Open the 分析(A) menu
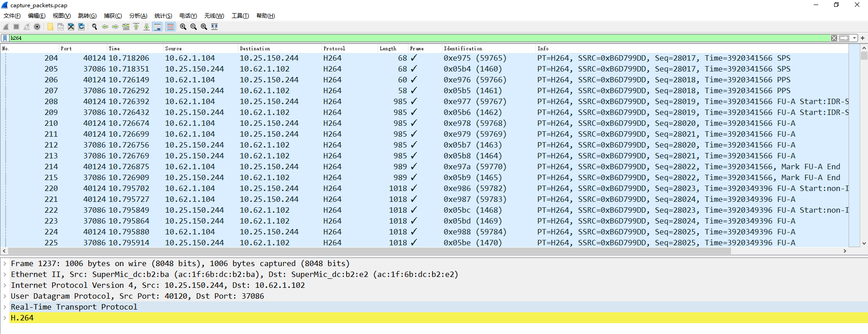Image resolution: width=868 pixels, height=334 pixels. (x=138, y=16)
